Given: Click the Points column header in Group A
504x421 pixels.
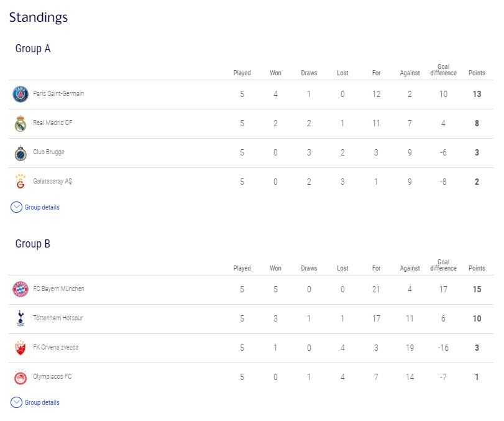Looking at the screenshot, I should (x=477, y=73).
